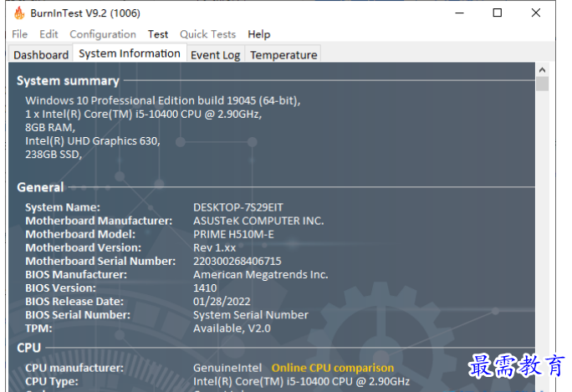Maximize the BurnInTest window
Image resolution: width=572 pixels, height=392 pixels.
tap(498, 13)
